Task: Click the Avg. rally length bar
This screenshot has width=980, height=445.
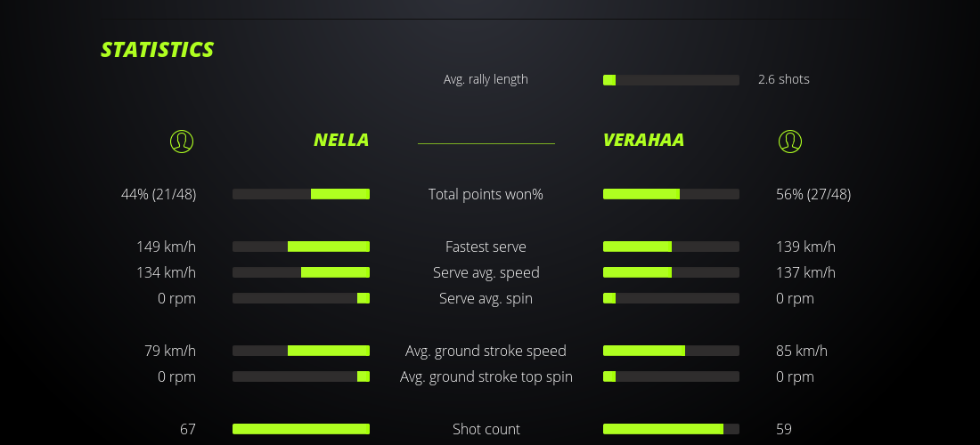Action: [671, 80]
